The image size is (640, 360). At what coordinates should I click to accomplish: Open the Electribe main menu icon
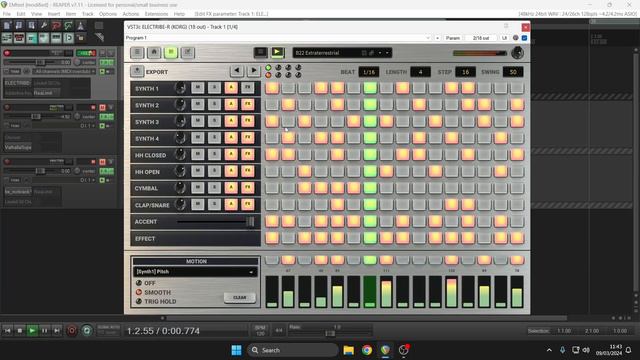pyautogui.click(x=137, y=52)
